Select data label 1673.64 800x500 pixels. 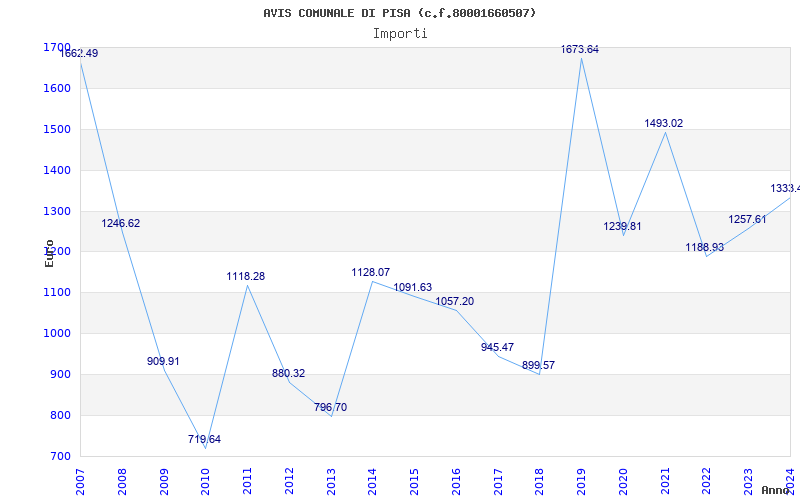coord(580,49)
